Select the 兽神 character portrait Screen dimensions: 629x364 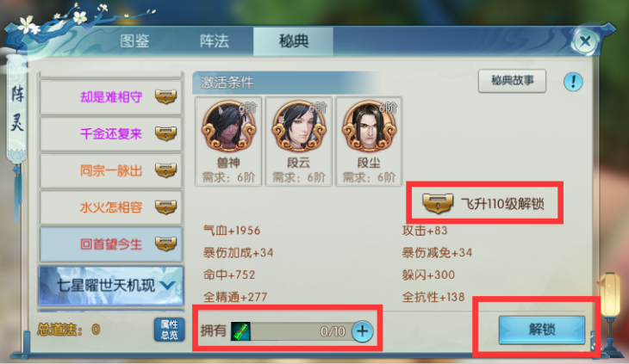pos(228,126)
